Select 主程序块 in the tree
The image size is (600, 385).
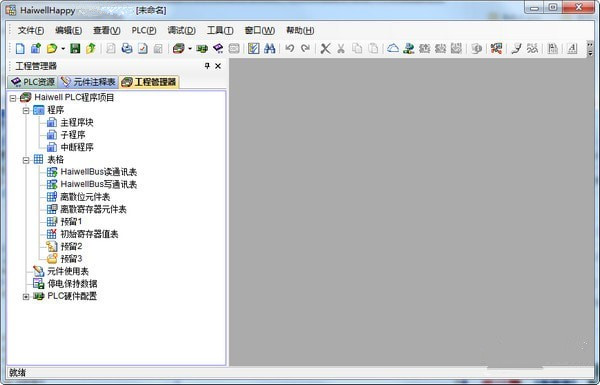point(77,122)
